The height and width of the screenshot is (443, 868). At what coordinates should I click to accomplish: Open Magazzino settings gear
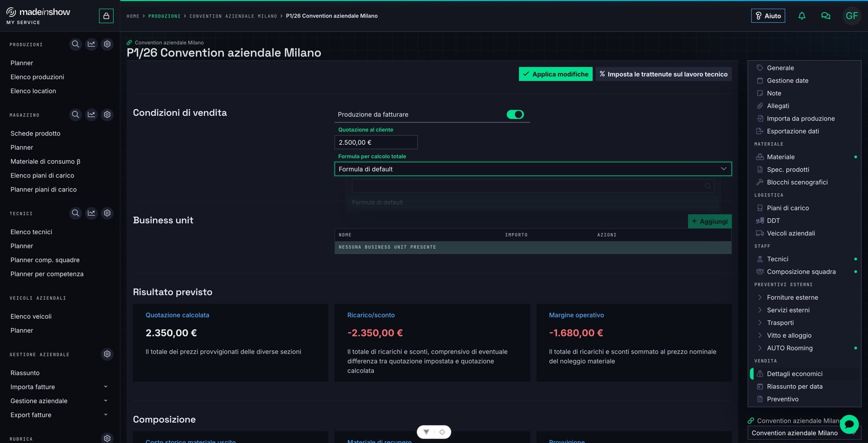[107, 115]
